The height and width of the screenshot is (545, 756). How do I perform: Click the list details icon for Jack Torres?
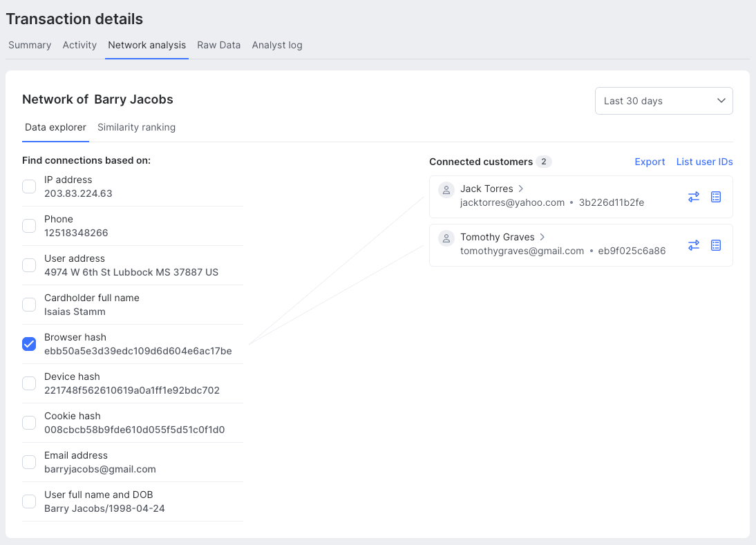point(716,197)
